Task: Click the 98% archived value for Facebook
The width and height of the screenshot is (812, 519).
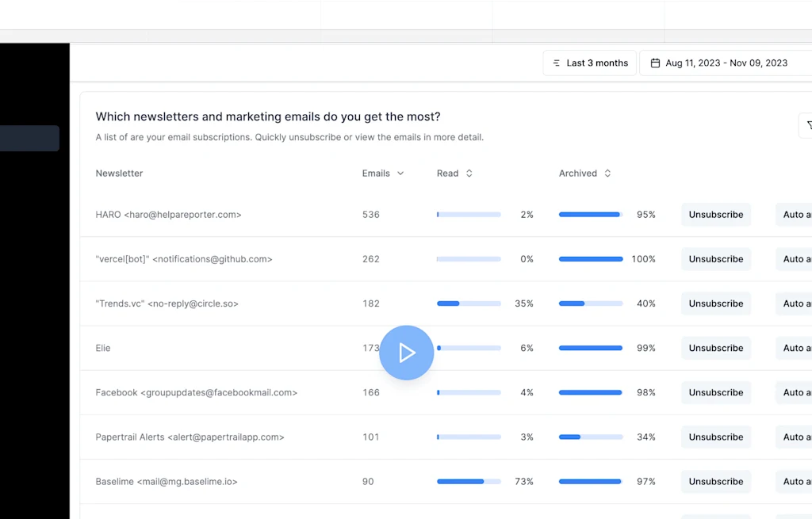Action: [645, 392]
